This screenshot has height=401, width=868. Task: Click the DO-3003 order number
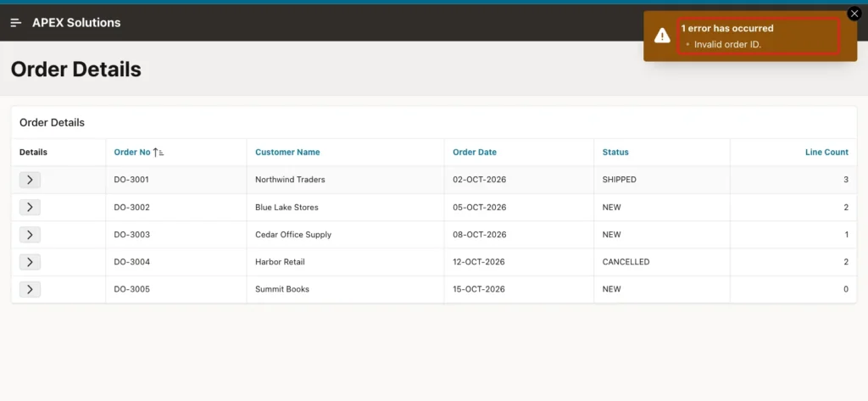tap(131, 234)
